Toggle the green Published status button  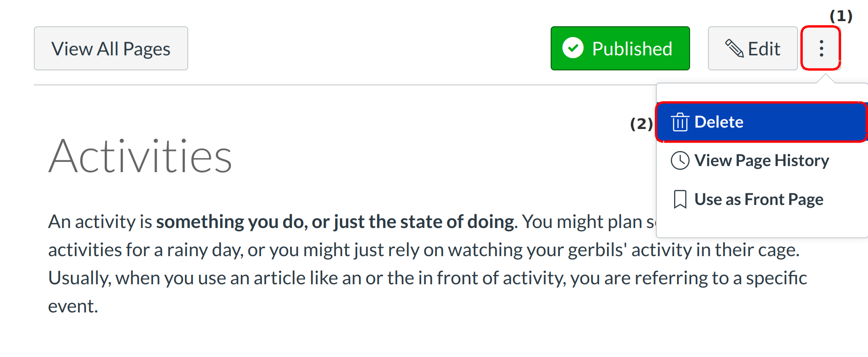[x=620, y=48]
